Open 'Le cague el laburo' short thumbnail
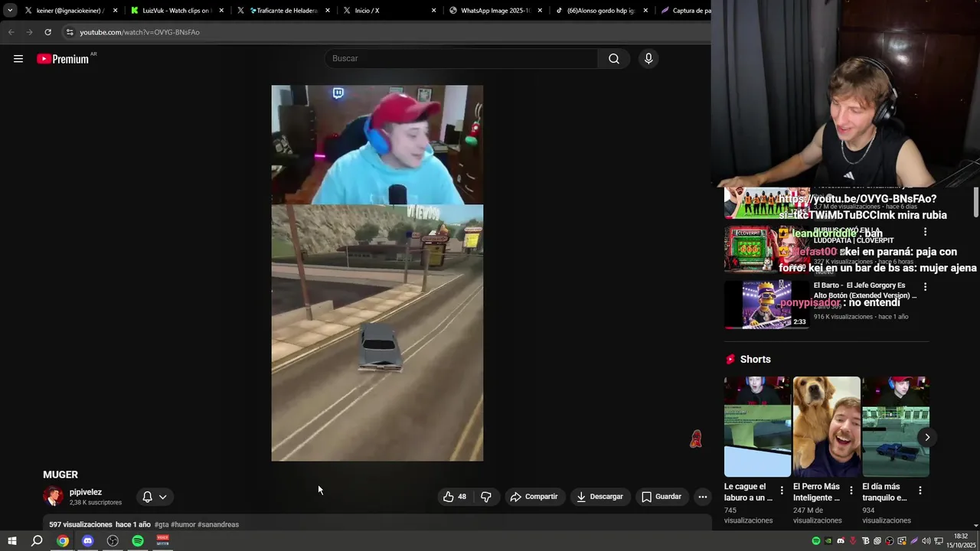980x551 pixels. tap(758, 427)
